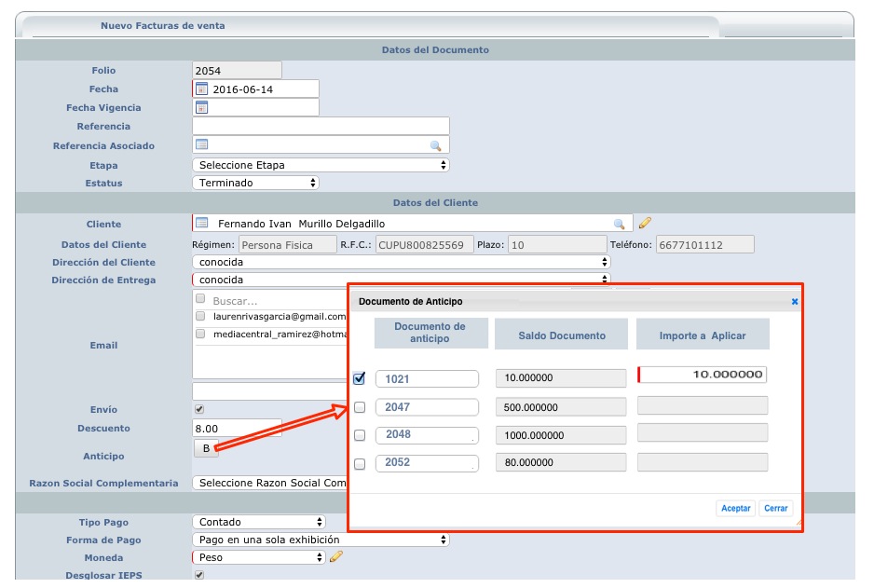874x588 pixels.
Task: Open the Fecha calendar icon
Action: pos(202,89)
